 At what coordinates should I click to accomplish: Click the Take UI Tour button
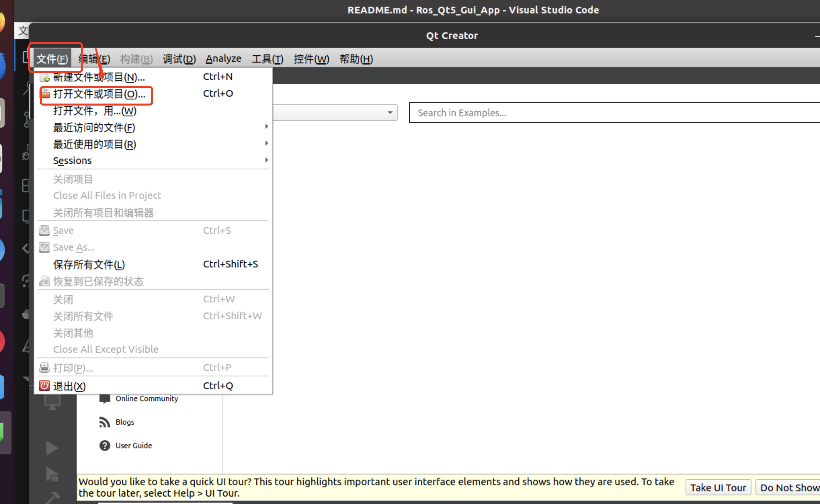click(718, 488)
